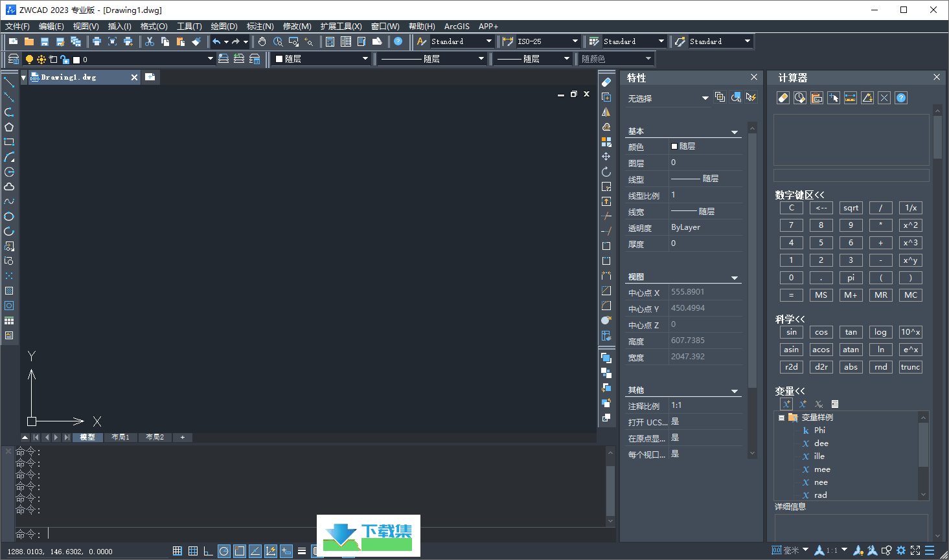Click the Revision Cloud tool
Viewport: 949px width, 560px height.
(9, 186)
